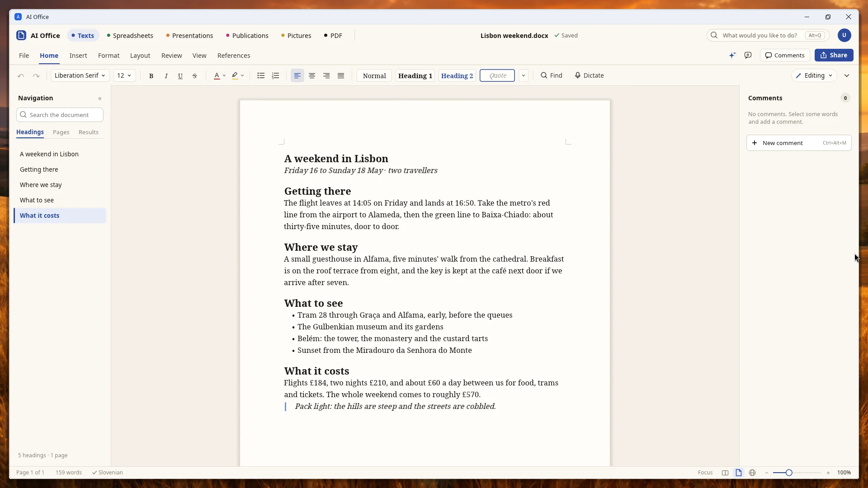
Task: Open the user avatar U
Action: [844, 35]
